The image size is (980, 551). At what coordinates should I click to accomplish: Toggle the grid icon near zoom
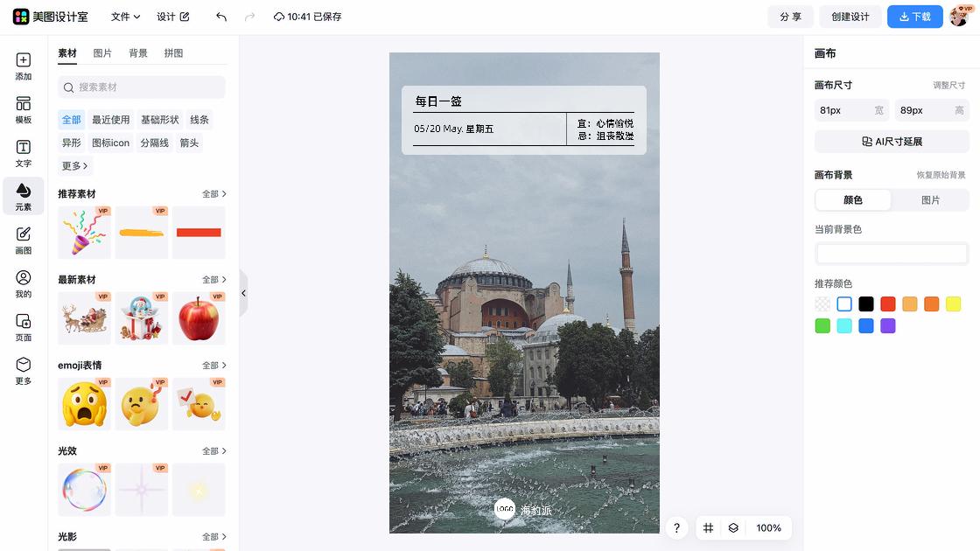(x=709, y=528)
